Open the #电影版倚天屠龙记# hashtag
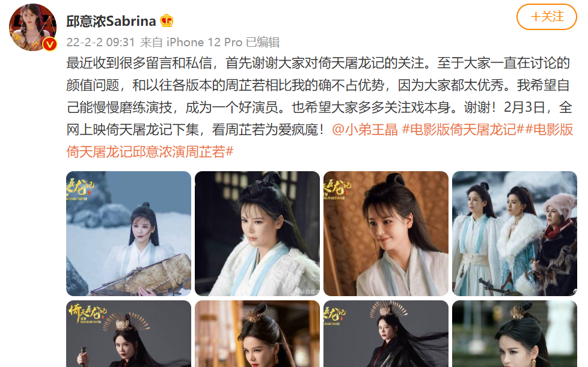The image size is (588, 367). pos(463,130)
